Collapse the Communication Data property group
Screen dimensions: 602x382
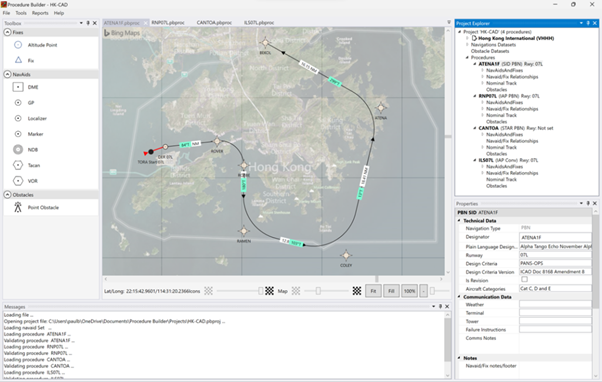[x=459, y=297]
